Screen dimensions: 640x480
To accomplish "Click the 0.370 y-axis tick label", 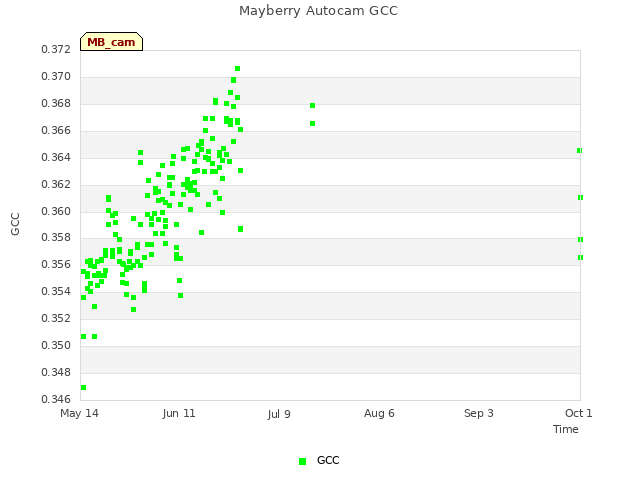I will click(x=56, y=76).
